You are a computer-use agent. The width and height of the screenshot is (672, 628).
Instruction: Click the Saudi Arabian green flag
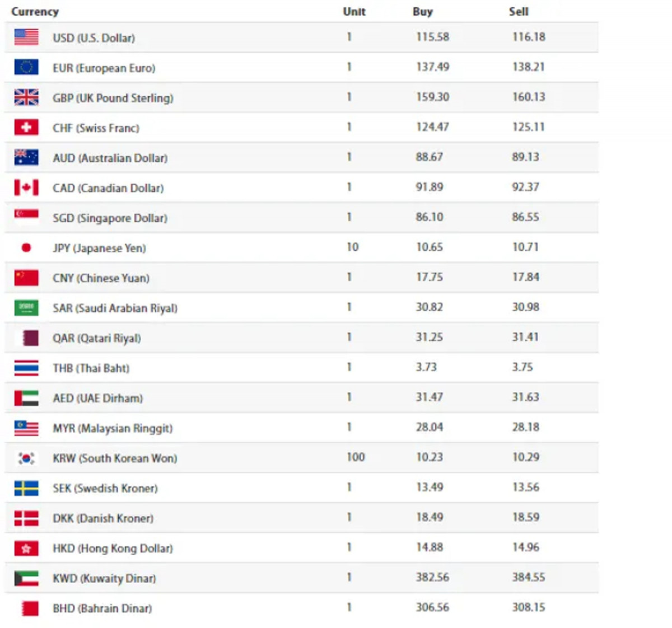pyautogui.click(x=26, y=307)
